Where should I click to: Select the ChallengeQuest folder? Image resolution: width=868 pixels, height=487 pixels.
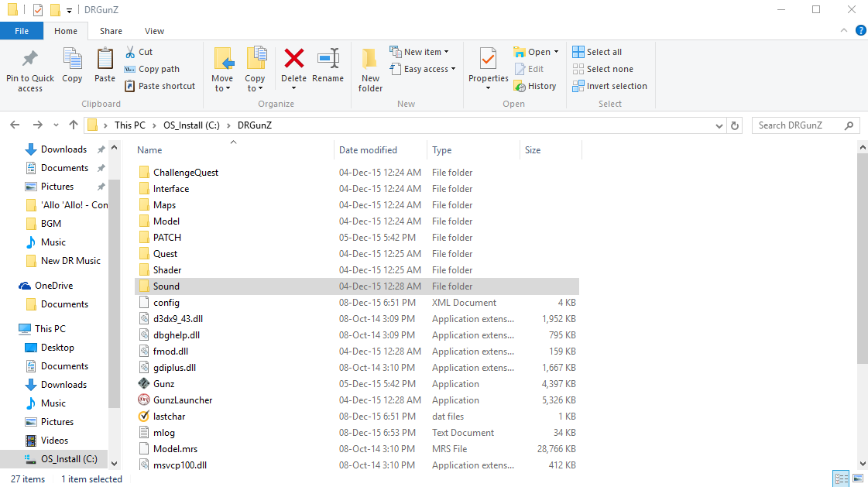pos(186,173)
